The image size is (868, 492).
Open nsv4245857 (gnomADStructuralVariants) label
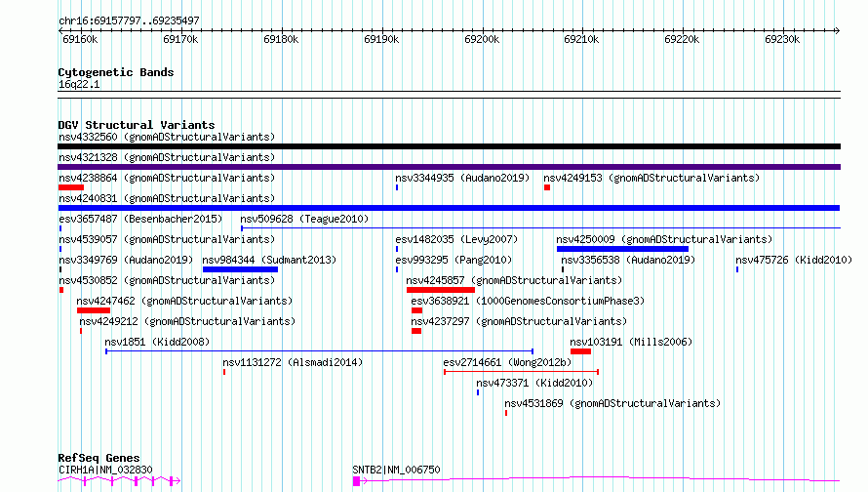514,280
